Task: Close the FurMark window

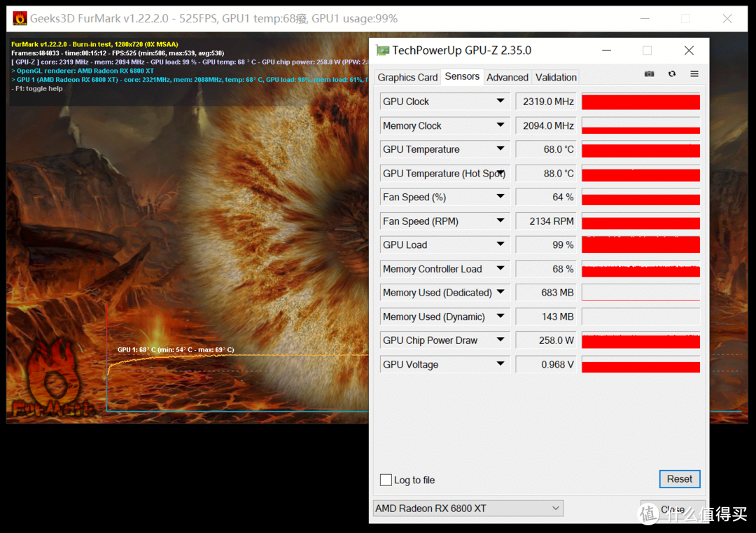Action: pyautogui.click(x=727, y=18)
